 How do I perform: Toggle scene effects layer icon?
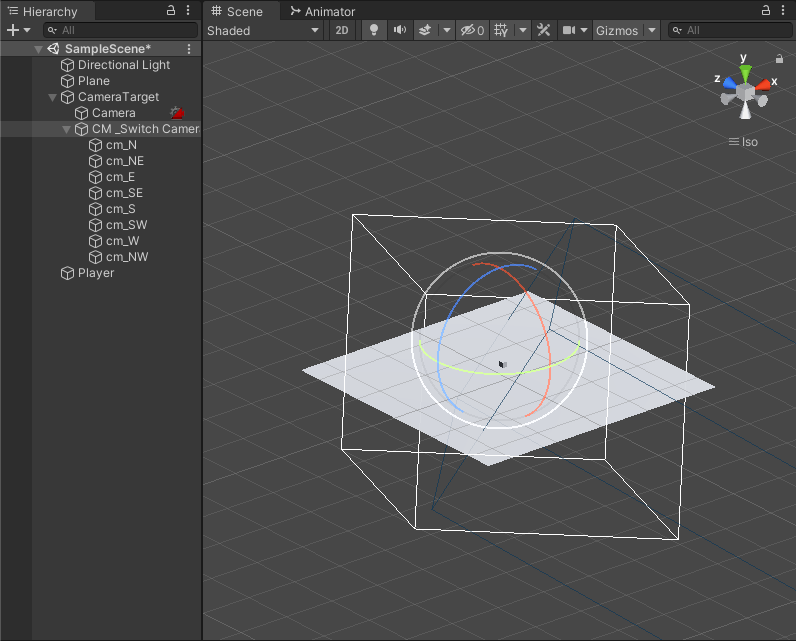click(425, 30)
